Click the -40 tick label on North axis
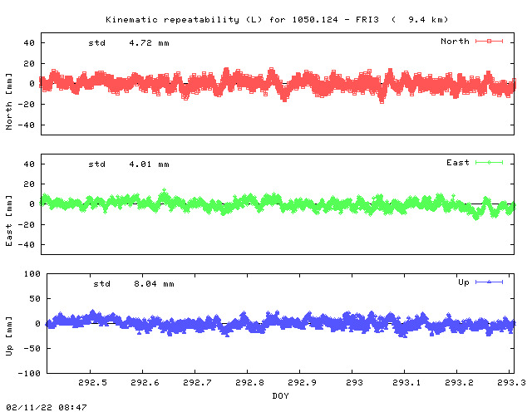This screenshot has width=532, height=412. (x=27, y=125)
